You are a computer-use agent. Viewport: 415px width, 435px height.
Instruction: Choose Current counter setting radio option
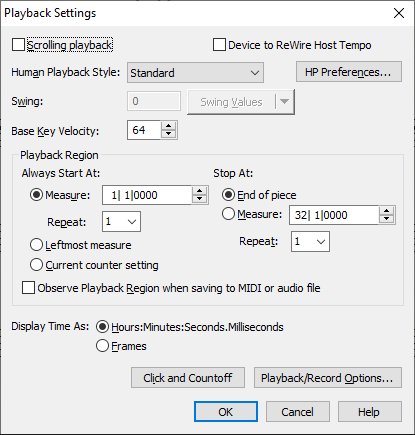point(36,265)
